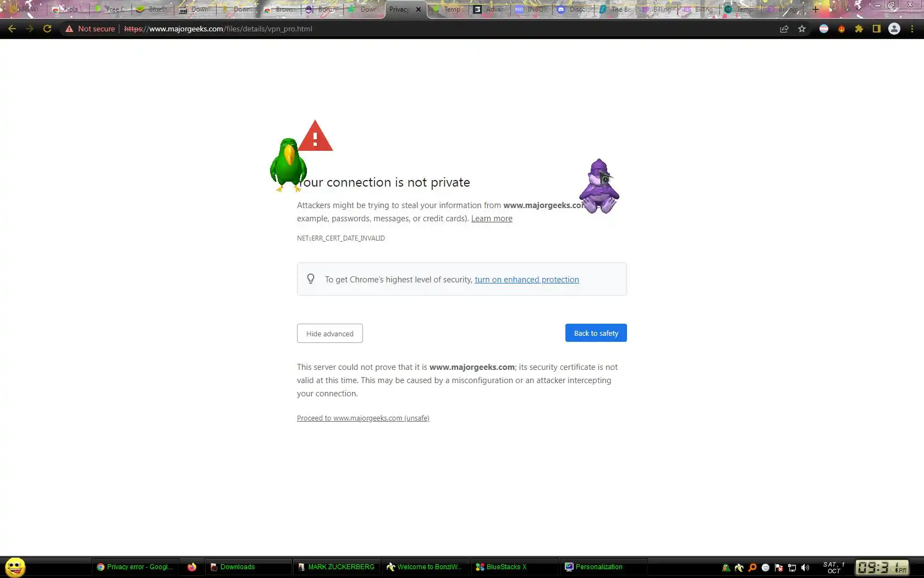Open the Privacy error Chrome taskbar button
924x578 pixels.
click(135, 567)
